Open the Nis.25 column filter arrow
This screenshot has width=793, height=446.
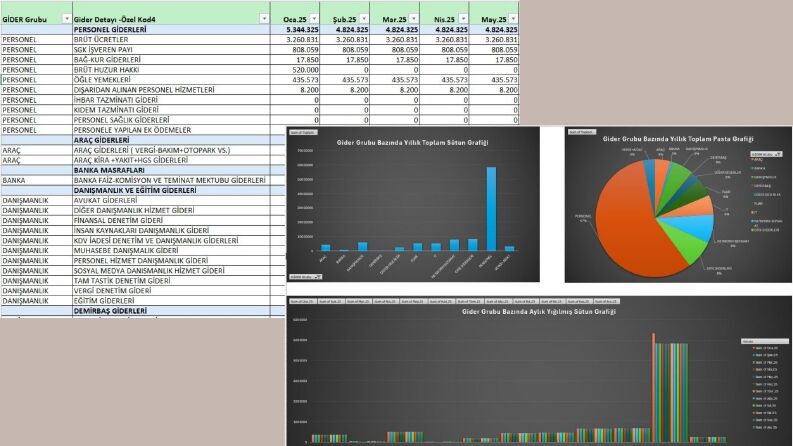463,19
